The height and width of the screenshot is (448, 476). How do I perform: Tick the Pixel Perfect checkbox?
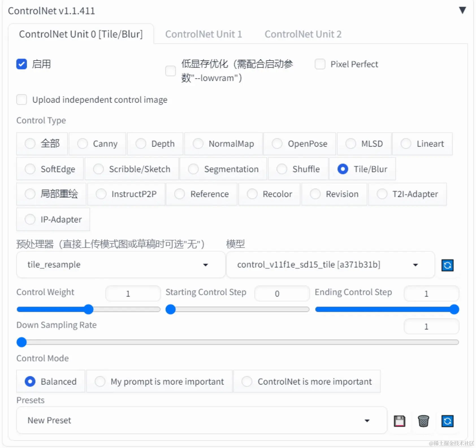coord(320,64)
